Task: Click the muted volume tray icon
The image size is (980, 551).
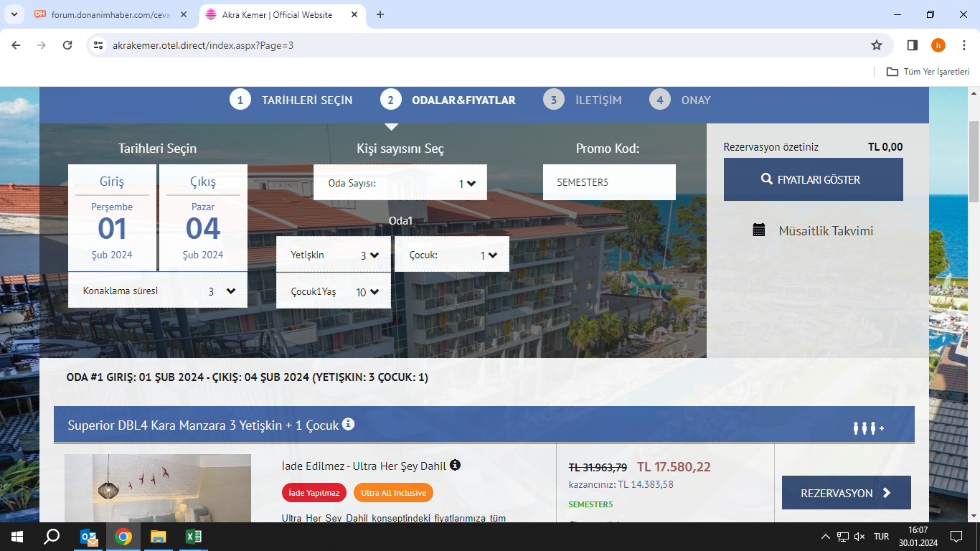Action: click(859, 537)
